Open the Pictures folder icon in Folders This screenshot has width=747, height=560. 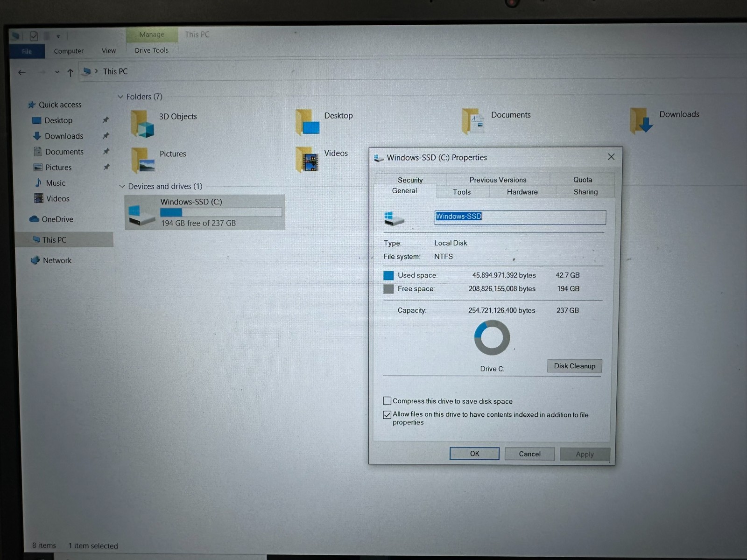tap(143, 160)
